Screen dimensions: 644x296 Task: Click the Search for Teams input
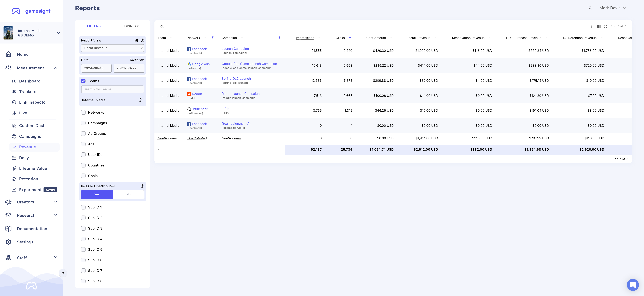[x=113, y=89]
